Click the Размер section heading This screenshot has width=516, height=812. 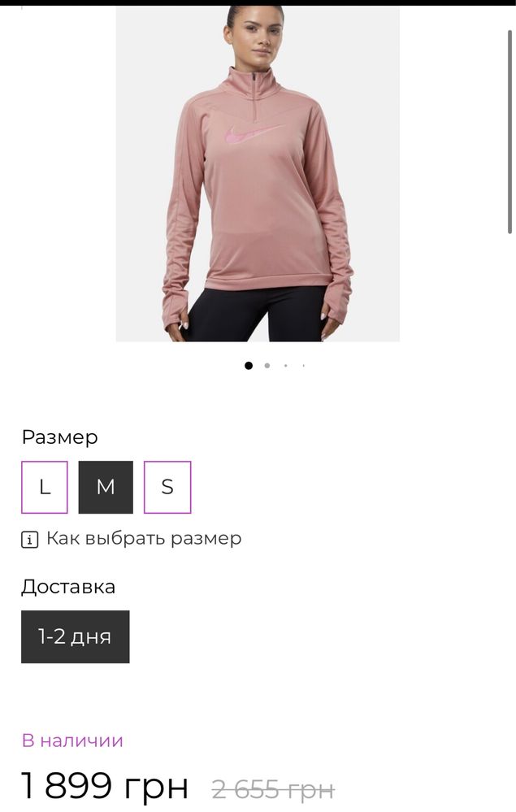pos(59,437)
